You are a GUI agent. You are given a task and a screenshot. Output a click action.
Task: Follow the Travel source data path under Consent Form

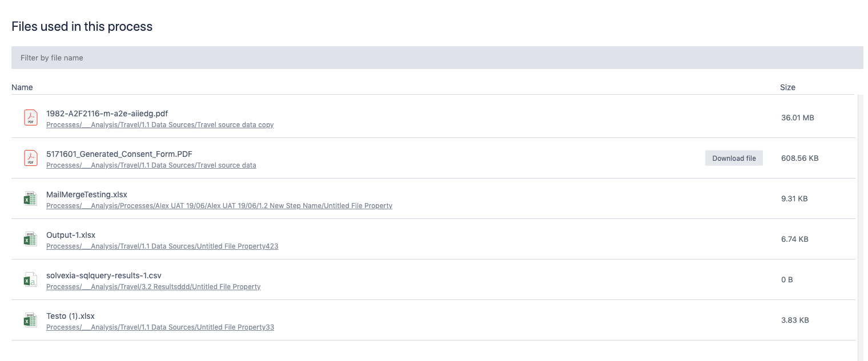(x=151, y=165)
